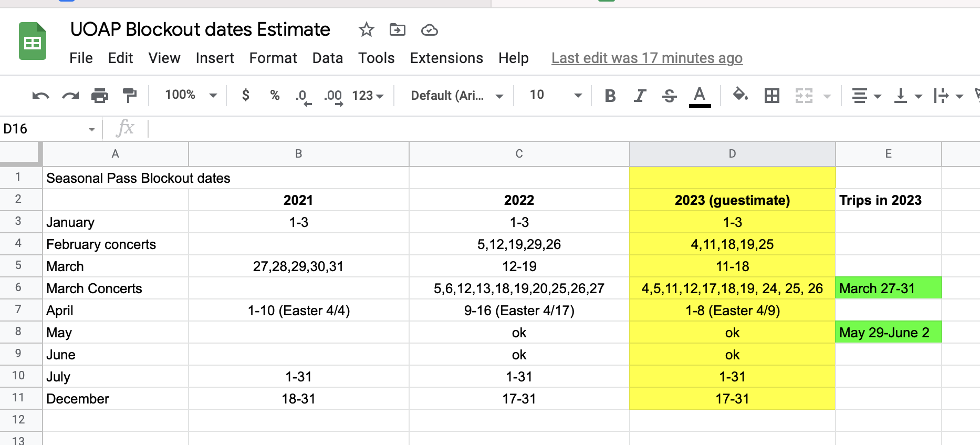Click the Redo arrow icon
This screenshot has width=980, height=445.
pos(70,96)
